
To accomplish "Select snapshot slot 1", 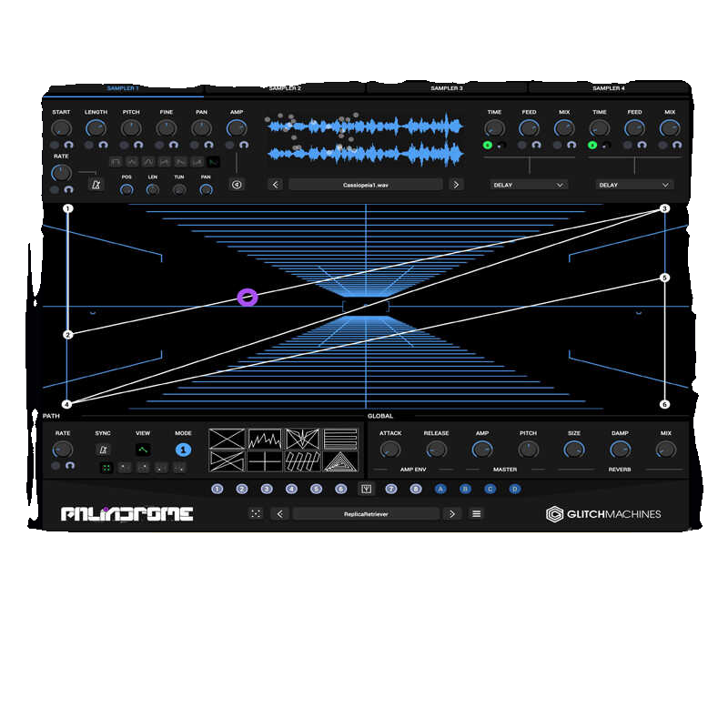I will click(x=217, y=489).
